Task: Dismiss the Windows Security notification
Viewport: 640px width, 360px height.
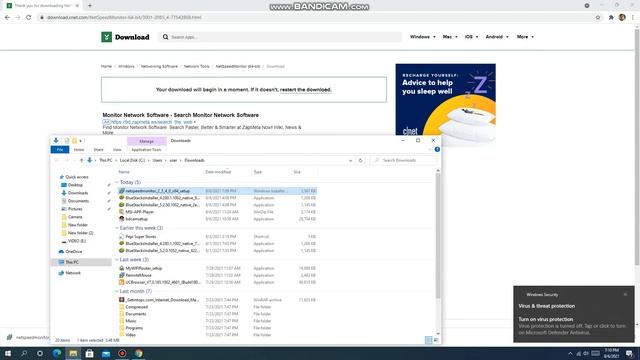Action: pyautogui.click(x=625, y=294)
